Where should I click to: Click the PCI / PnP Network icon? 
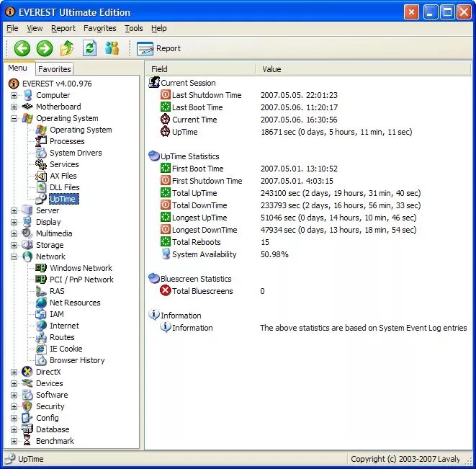41,280
